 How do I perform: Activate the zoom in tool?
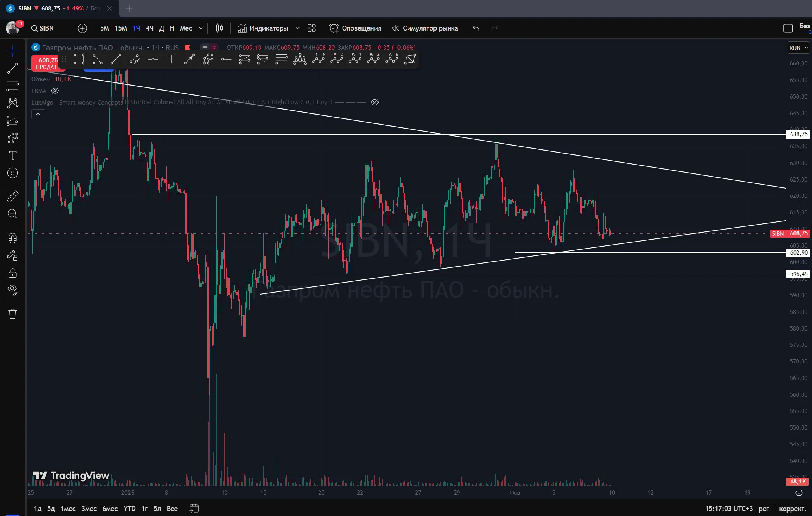click(12, 214)
